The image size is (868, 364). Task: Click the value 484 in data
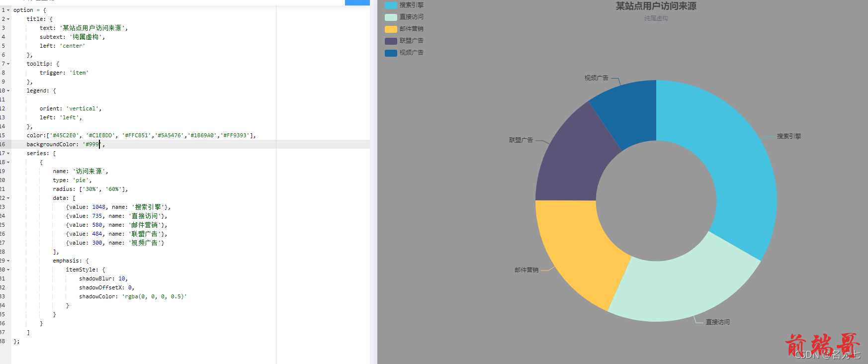point(97,234)
